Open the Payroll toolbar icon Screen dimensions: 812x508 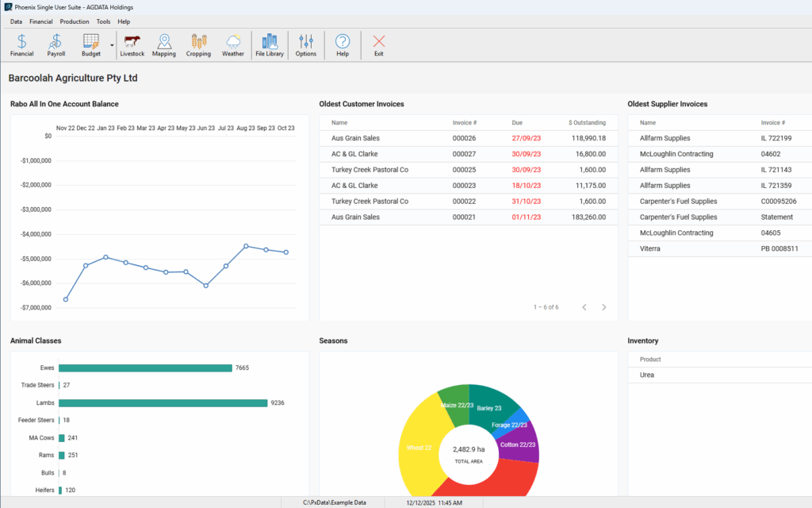point(56,45)
